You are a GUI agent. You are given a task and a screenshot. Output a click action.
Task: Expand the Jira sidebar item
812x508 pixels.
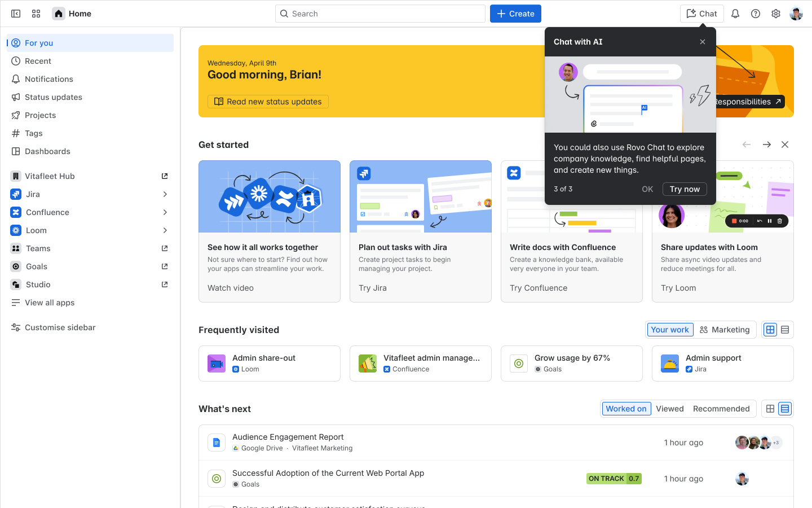pos(165,194)
